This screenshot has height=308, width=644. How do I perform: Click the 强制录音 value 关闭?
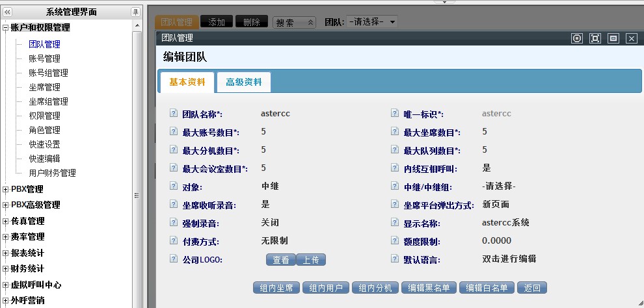[270, 223]
